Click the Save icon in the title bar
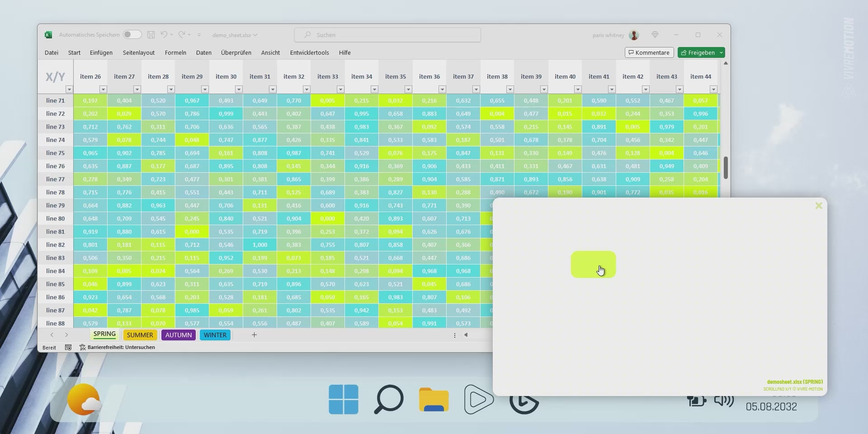Viewport: 868px width, 434px height. point(151,35)
